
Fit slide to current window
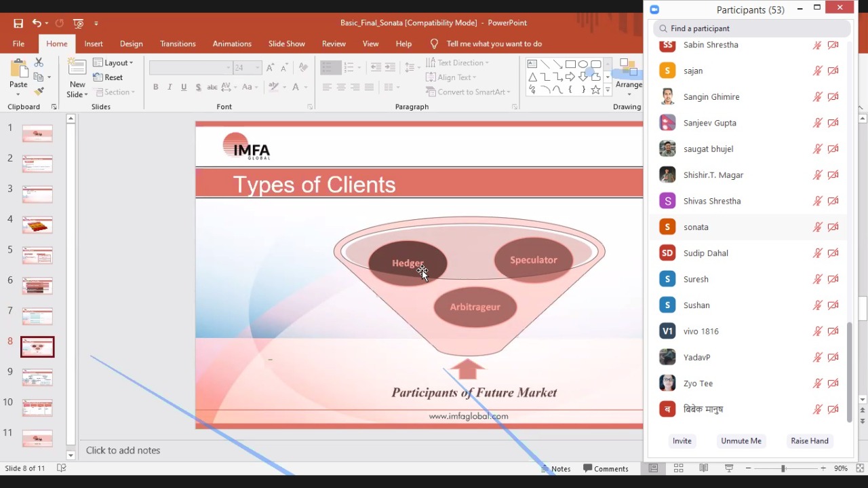(x=860, y=468)
